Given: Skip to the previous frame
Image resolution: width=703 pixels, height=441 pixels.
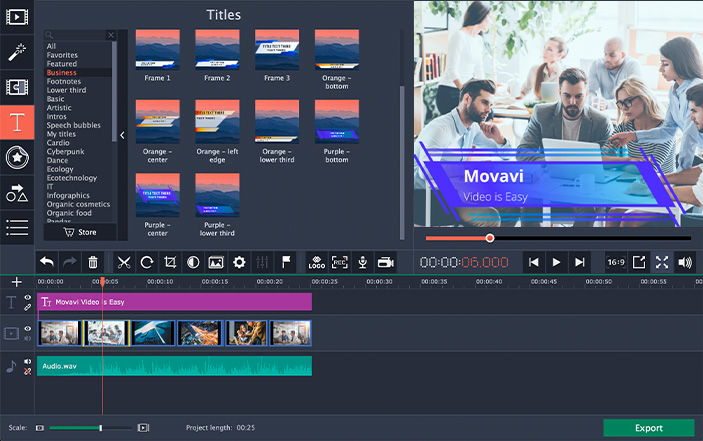Looking at the screenshot, I should [534, 262].
